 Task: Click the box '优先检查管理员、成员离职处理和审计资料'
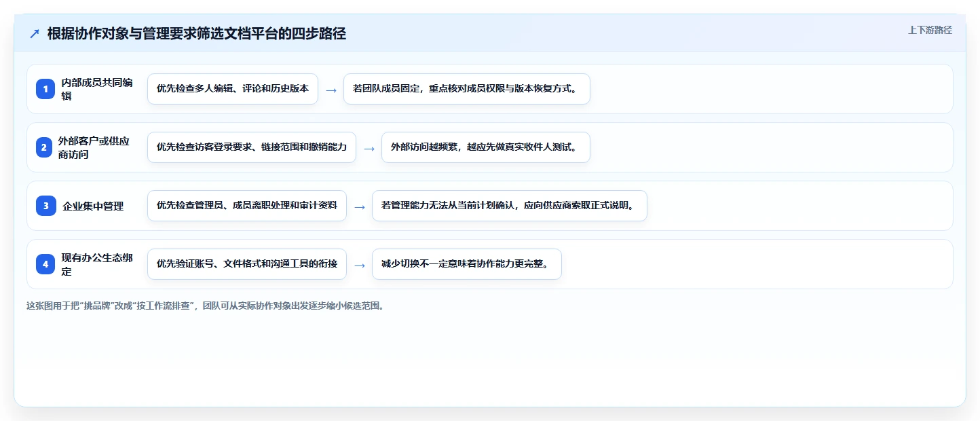247,206
